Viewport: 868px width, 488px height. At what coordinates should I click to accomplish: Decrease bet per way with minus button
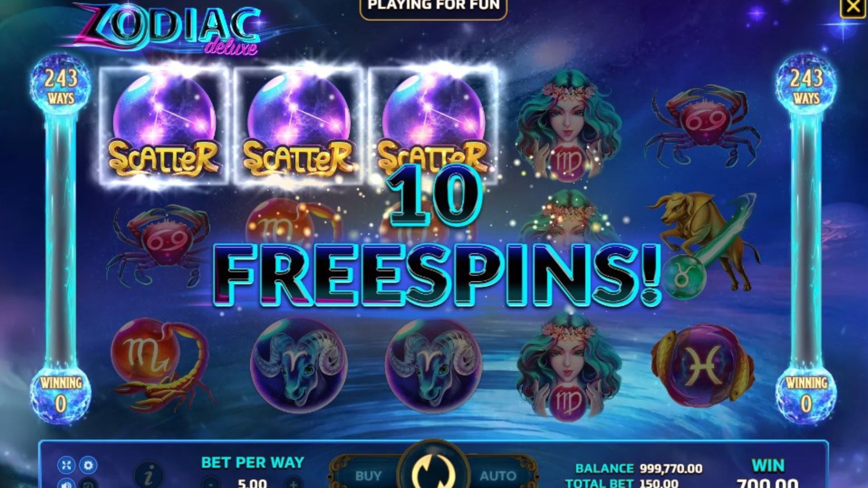[x=211, y=483]
